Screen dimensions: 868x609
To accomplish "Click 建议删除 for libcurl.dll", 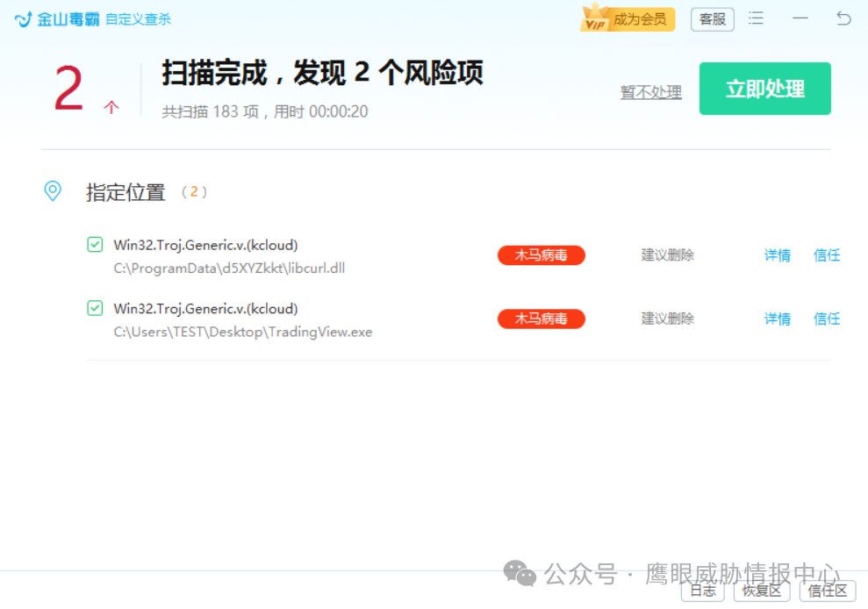I will [x=668, y=255].
